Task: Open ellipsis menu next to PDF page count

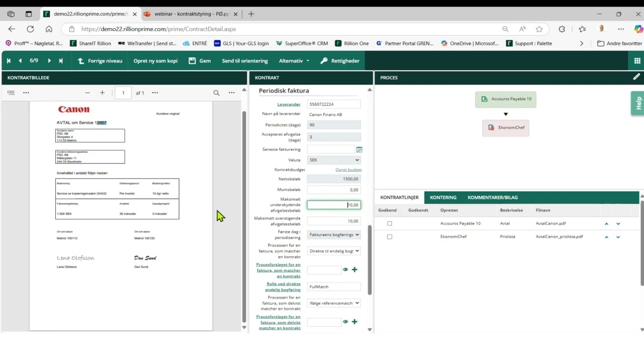Action: click(155, 93)
